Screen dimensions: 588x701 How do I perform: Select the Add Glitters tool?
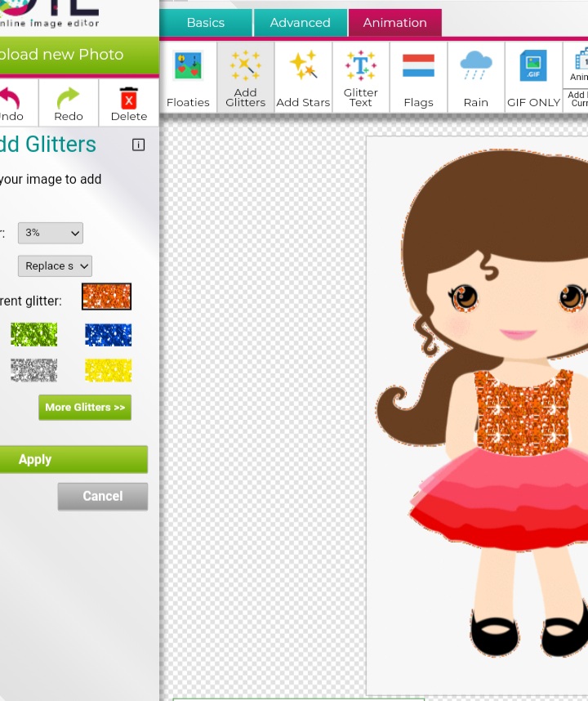click(246, 78)
